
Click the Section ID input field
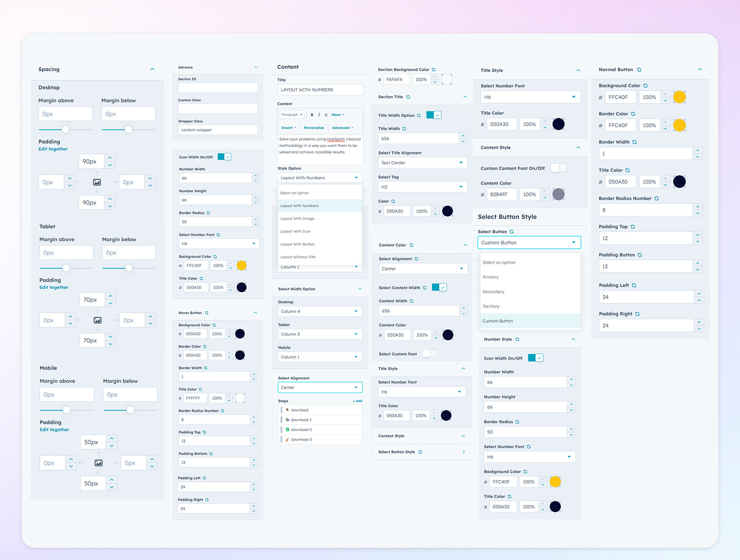tap(218, 88)
